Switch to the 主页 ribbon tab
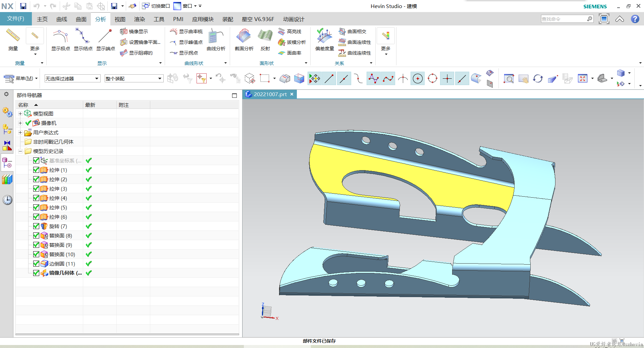The width and height of the screenshot is (644, 348). (42, 19)
